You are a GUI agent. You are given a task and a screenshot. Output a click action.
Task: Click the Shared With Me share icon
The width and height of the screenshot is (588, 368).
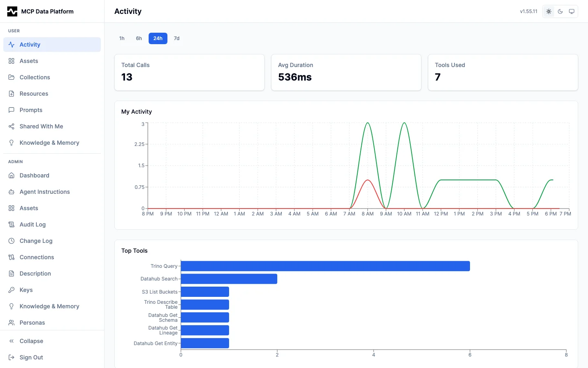pyautogui.click(x=11, y=126)
